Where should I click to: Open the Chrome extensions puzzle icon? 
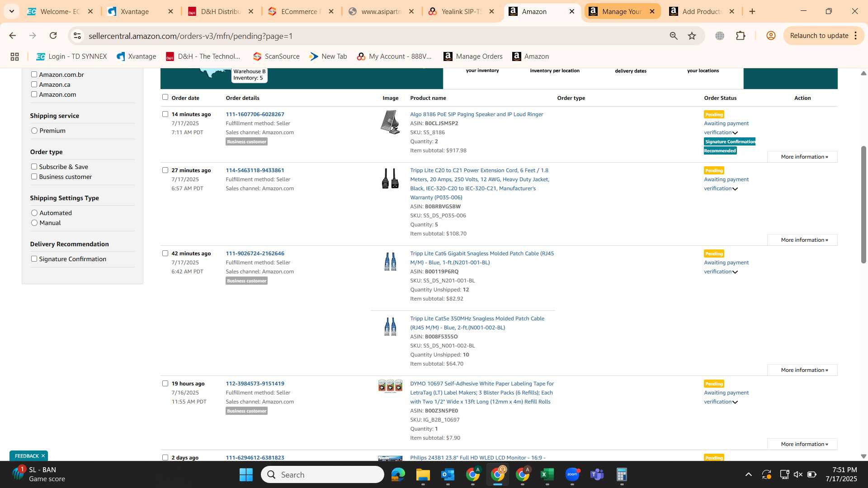tap(741, 36)
